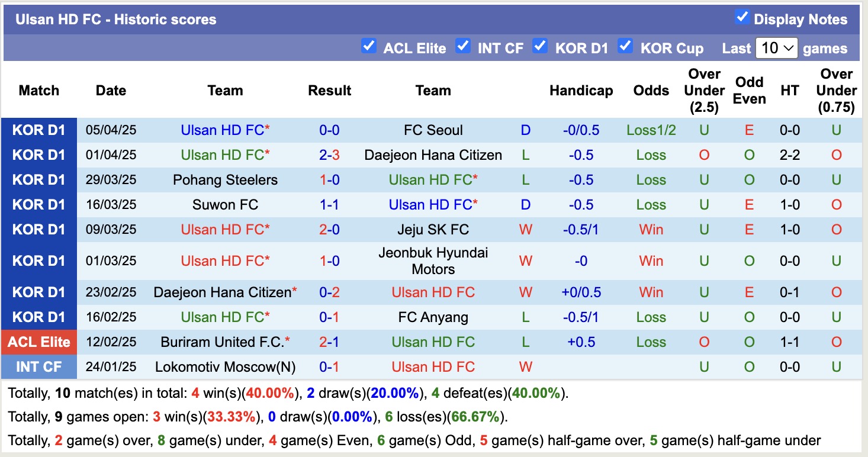Click the Date column header
868x457 pixels.
[111, 91]
